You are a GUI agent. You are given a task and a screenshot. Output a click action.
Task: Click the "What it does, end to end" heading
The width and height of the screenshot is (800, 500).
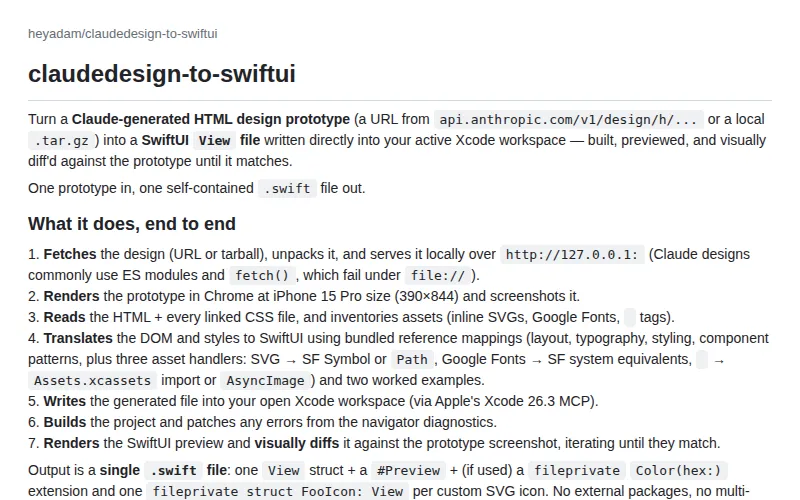pyautogui.click(x=132, y=224)
